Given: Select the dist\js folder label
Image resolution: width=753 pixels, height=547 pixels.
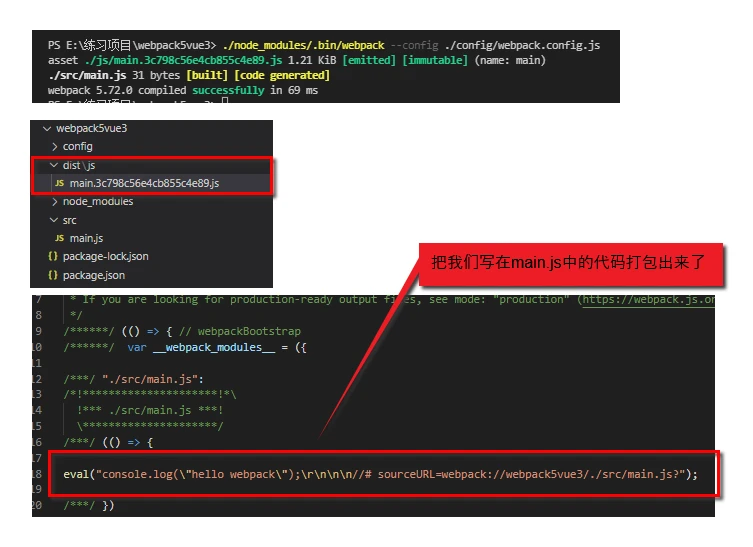Looking at the screenshot, I should (x=79, y=166).
